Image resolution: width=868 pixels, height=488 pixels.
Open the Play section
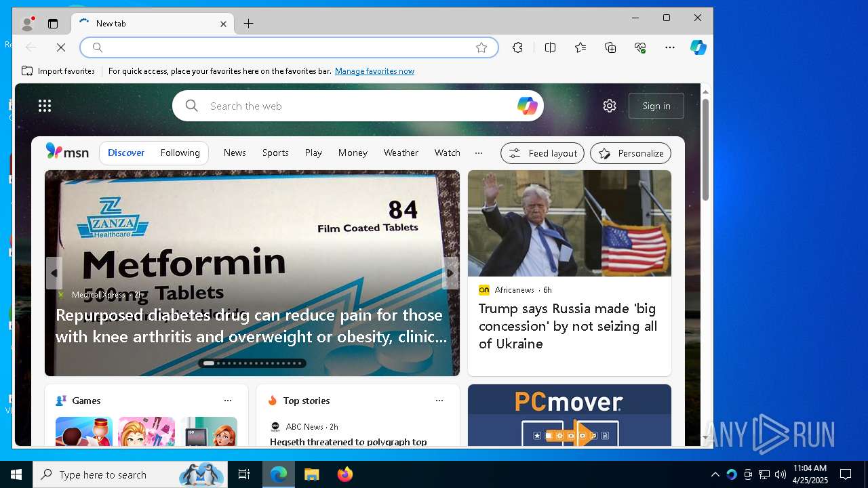point(313,153)
